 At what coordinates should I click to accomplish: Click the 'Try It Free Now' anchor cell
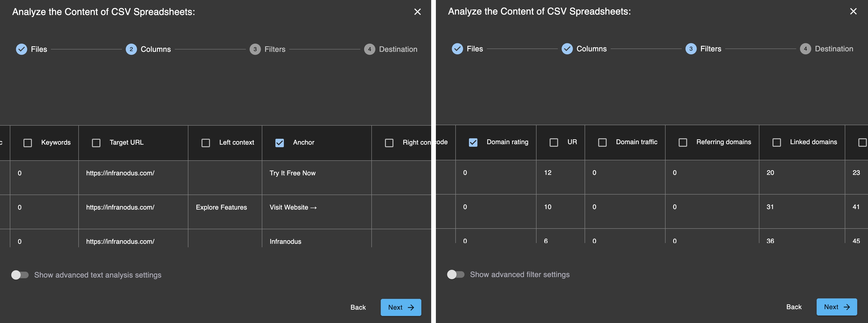point(317,177)
